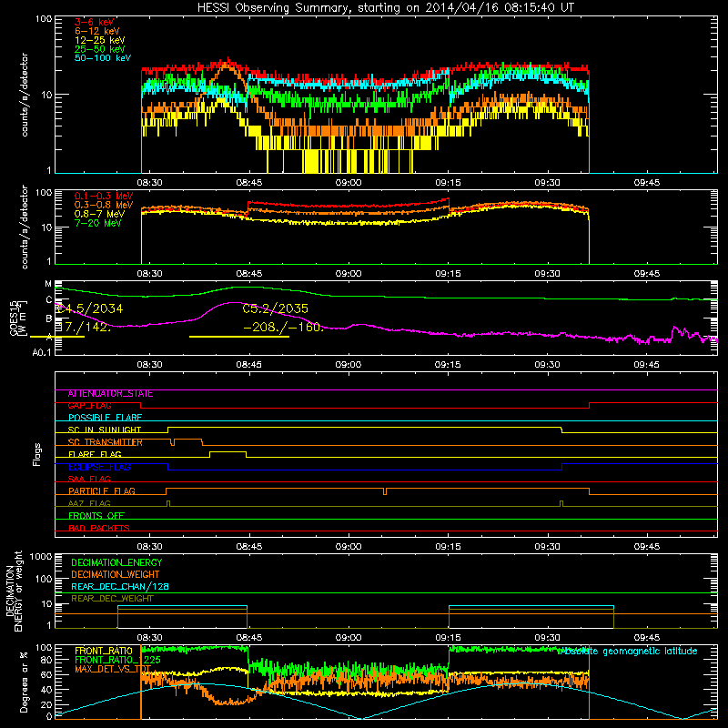This screenshot has width=728, height=728.
Task: Click the C5.2/2035 flare annotation
Action: 276,308
